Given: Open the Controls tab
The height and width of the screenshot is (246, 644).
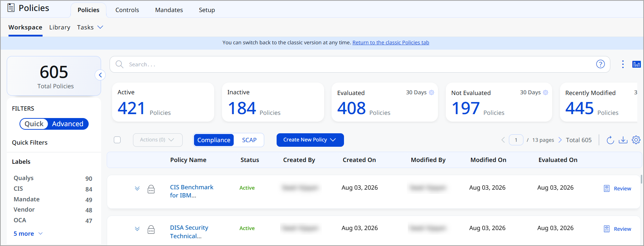Looking at the screenshot, I should (x=127, y=10).
